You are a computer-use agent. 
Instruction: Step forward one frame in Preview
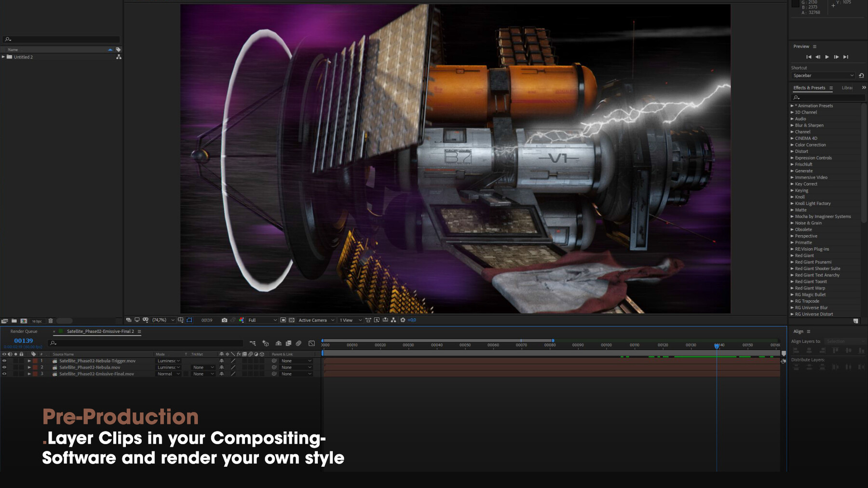point(836,57)
